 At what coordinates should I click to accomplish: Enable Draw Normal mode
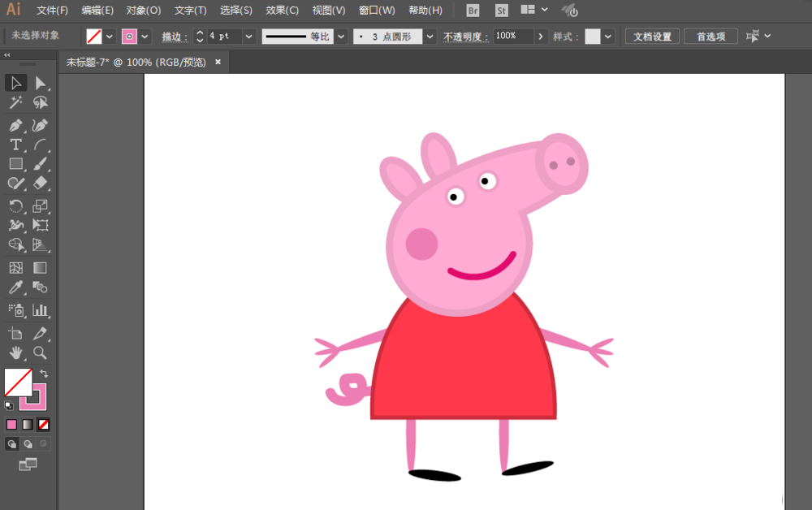[x=12, y=443]
